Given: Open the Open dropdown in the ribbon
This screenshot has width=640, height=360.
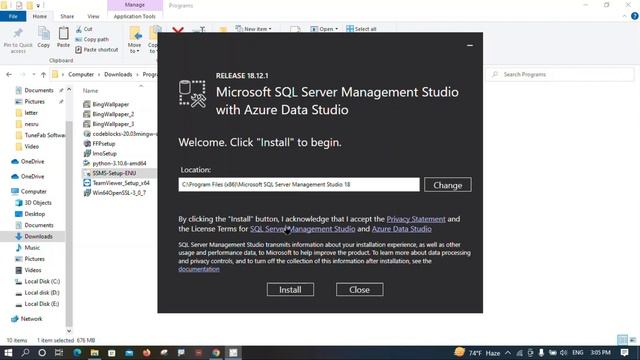Looking at the screenshot, I should (324, 29).
